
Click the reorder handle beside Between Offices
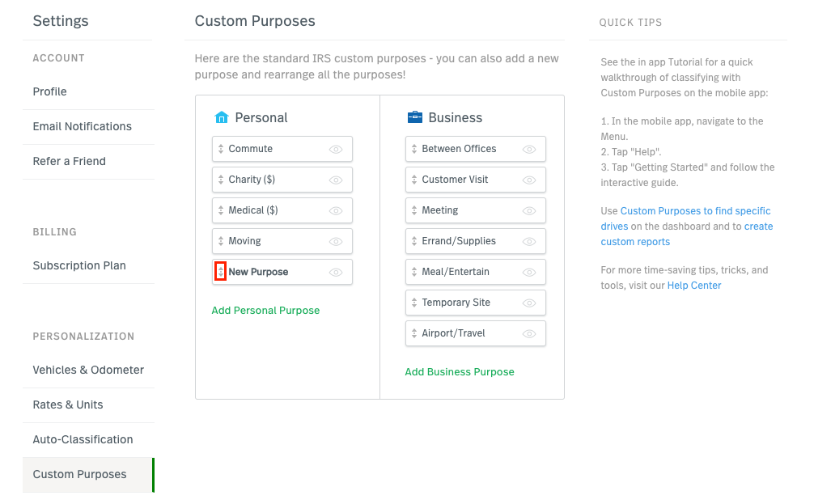[x=414, y=149]
